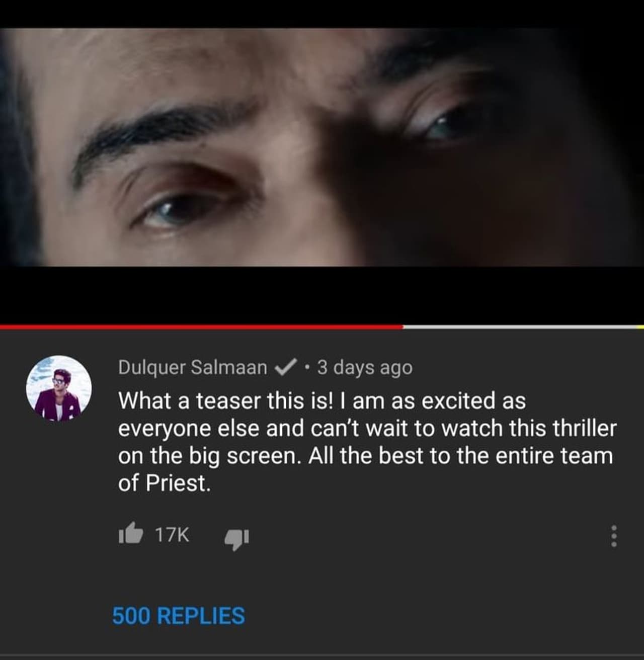Screen dimensions: 644x660
Task: Click the yellow marker at progress bar end
Action: 640,327
